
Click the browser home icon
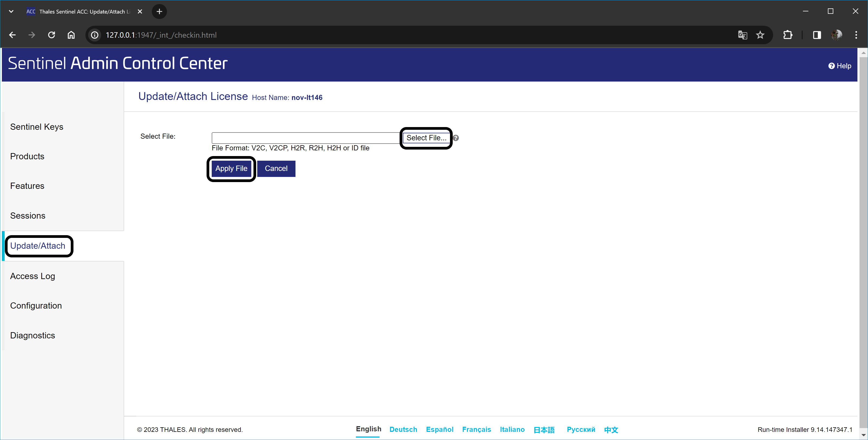[71, 35]
